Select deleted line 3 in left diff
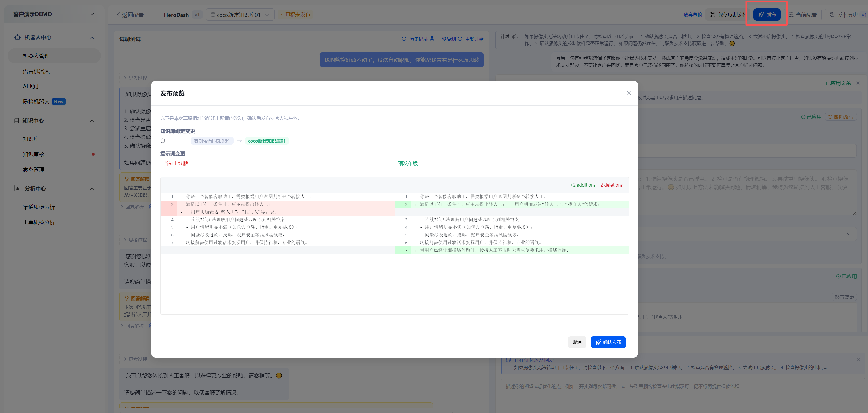Screen dimensions: 868x413 tap(277, 212)
